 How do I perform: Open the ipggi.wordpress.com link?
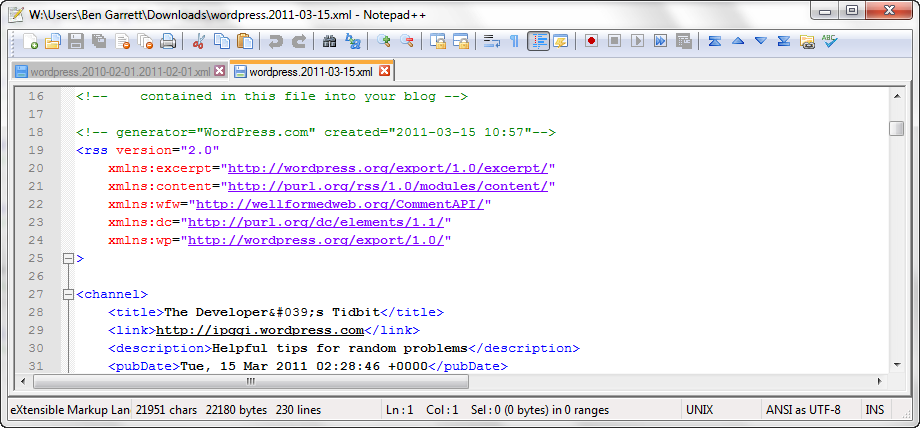260,330
